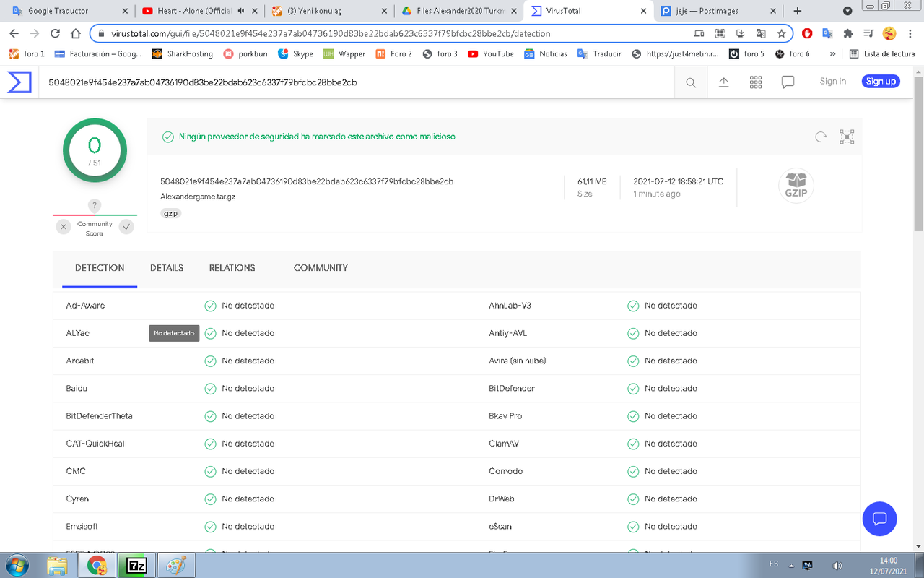Click the ClamAV engine name
This screenshot has height=578, width=924.
coord(504,444)
